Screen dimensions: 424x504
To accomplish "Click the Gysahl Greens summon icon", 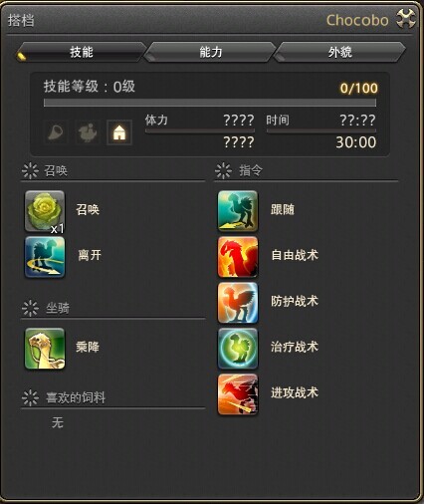I will pos(45,211).
